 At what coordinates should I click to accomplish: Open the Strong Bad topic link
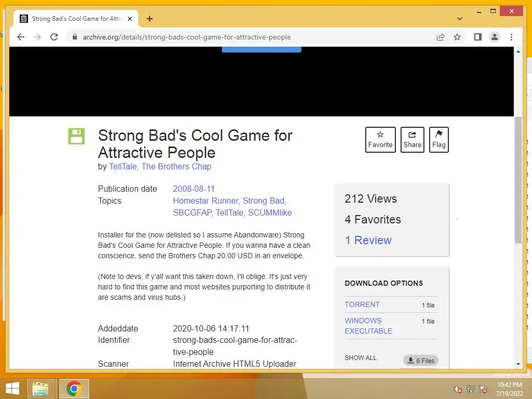click(263, 201)
